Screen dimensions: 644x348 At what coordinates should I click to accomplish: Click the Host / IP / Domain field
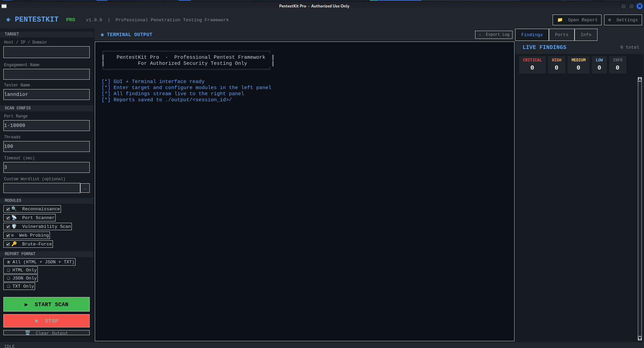coord(47,52)
